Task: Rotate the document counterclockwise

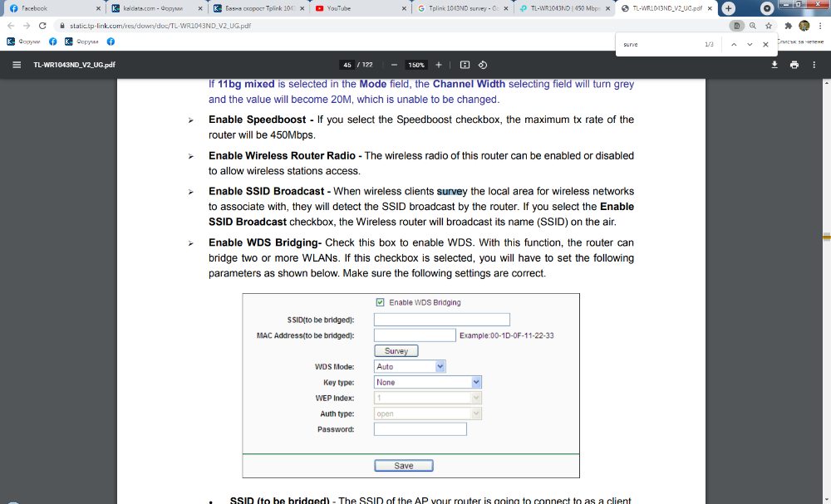Action: 483,65
